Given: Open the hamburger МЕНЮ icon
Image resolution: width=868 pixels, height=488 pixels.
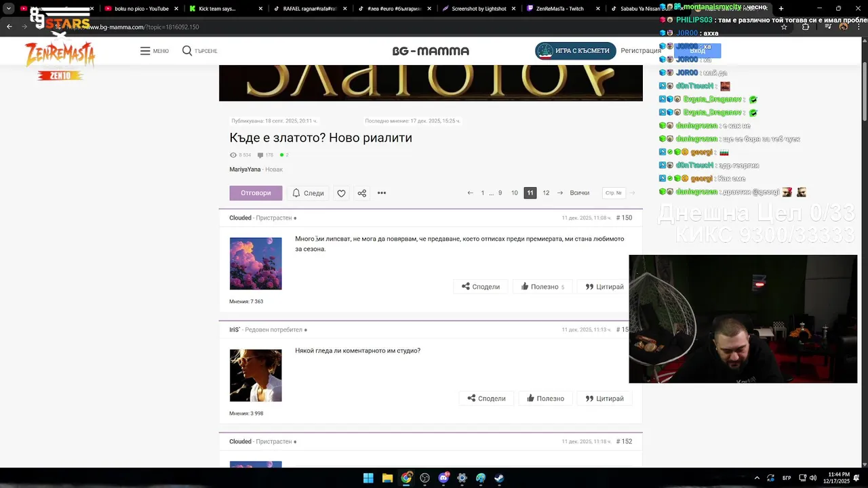Looking at the screenshot, I should (145, 51).
